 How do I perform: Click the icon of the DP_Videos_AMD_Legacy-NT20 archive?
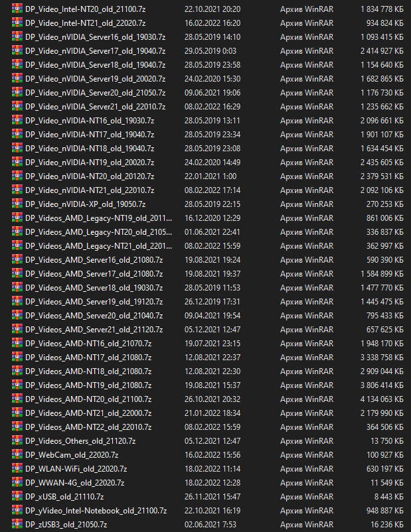(x=17, y=232)
